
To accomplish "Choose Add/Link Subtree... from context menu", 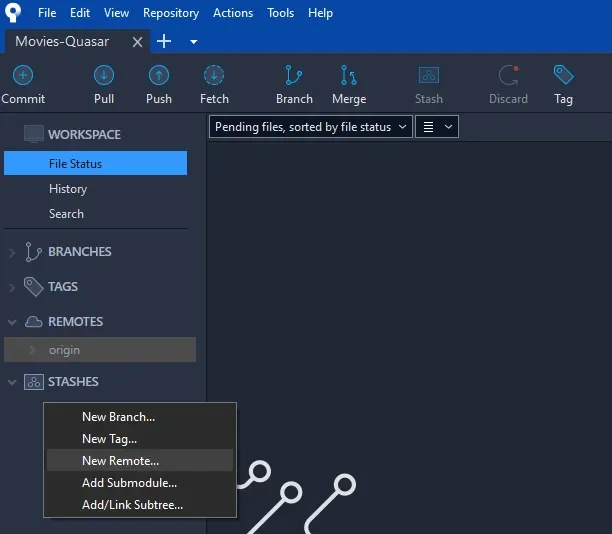I will pos(140,505).
